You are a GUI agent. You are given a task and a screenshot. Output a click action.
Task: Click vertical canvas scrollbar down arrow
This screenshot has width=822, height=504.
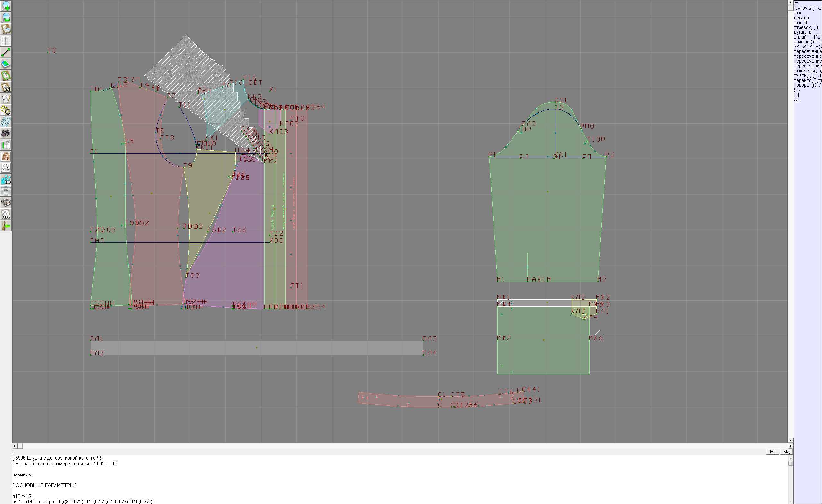pyautogui.click(x=791, y=440)
